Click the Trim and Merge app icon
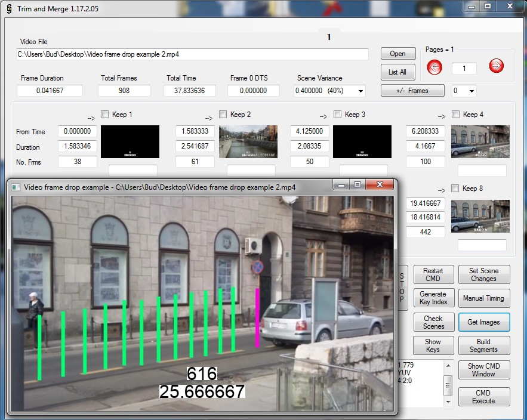Screen dimensions: 527x420 pyautogui.click(x=9, y=9)
